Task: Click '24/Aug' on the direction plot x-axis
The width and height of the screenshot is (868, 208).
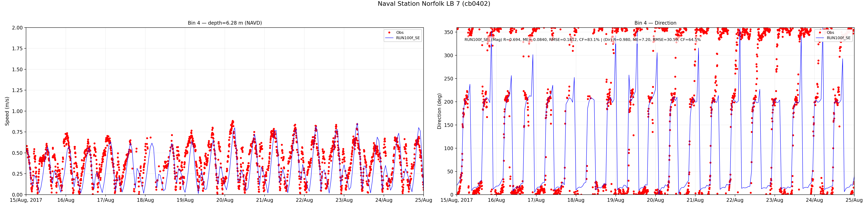Action: 814,200
